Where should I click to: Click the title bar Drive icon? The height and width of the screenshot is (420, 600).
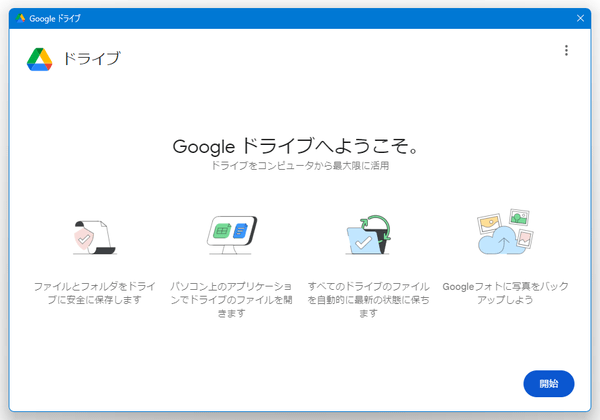(x=21, y=18)
